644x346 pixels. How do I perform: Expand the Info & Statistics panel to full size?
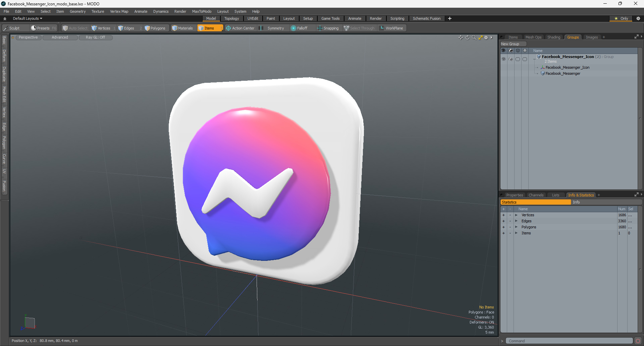coord(636,195)
